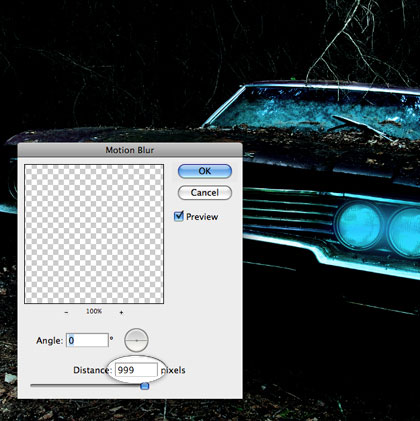Click the Motion Blur title bar
The width and height of the screenshot is (420, 421).
coord(130,150)
